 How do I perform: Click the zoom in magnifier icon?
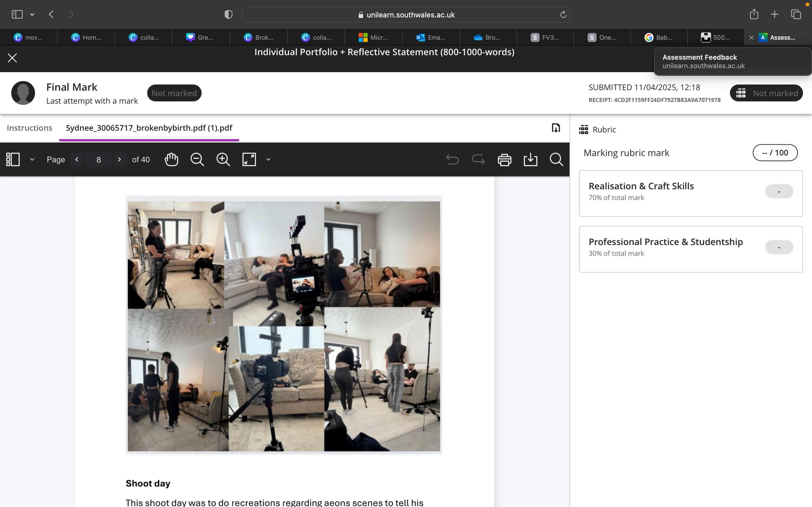coord(223,160)
